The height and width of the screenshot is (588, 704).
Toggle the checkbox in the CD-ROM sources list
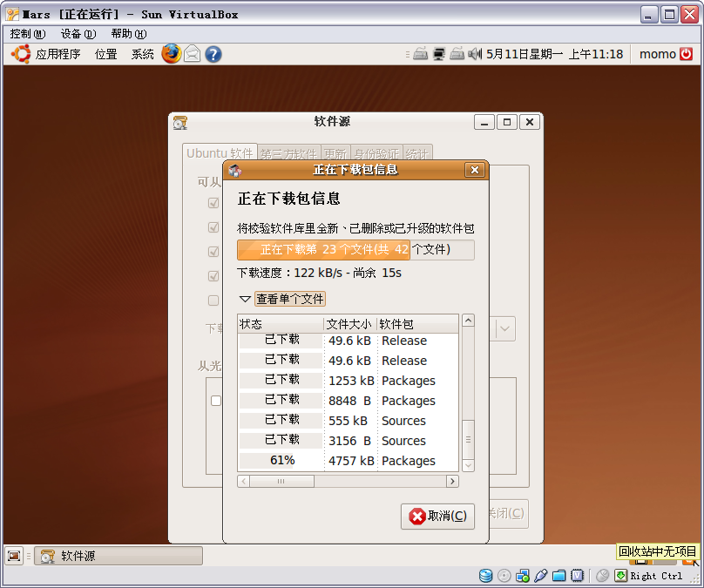[x=216, y=401]
